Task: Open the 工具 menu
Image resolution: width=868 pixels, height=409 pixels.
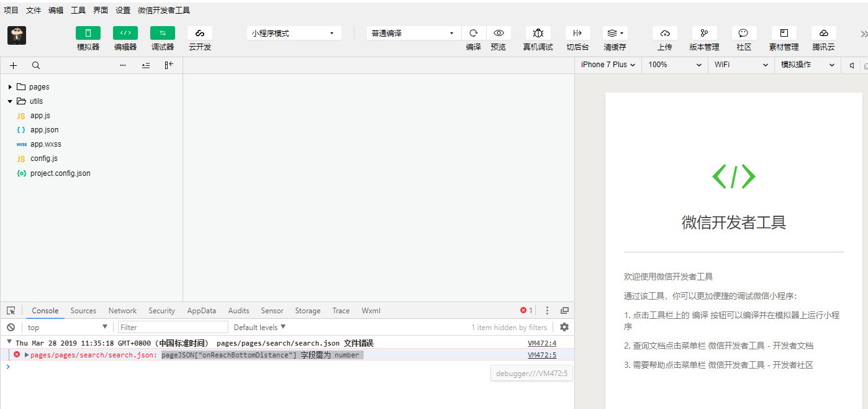Action: click(78, 11)
